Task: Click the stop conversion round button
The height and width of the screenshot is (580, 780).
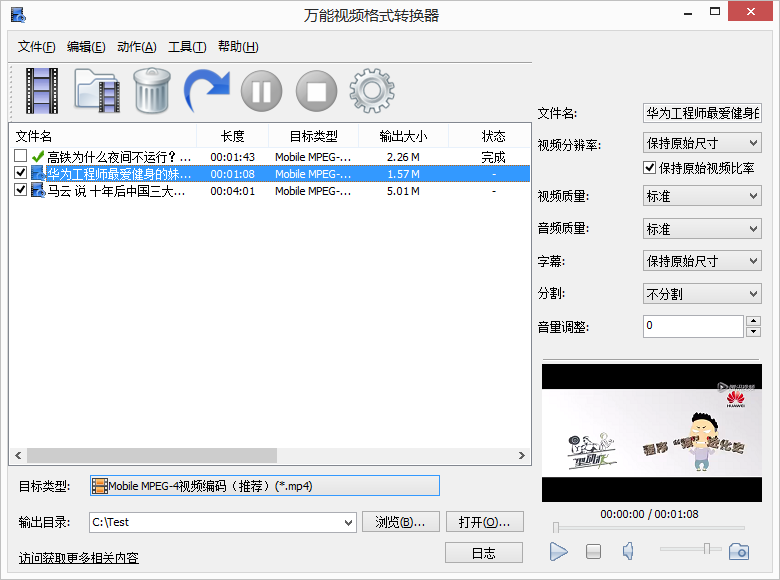Action: tap(316, 91)
